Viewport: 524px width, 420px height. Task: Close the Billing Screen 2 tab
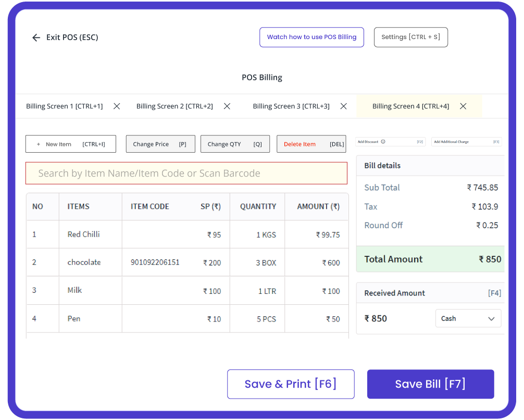coord(227,106)
